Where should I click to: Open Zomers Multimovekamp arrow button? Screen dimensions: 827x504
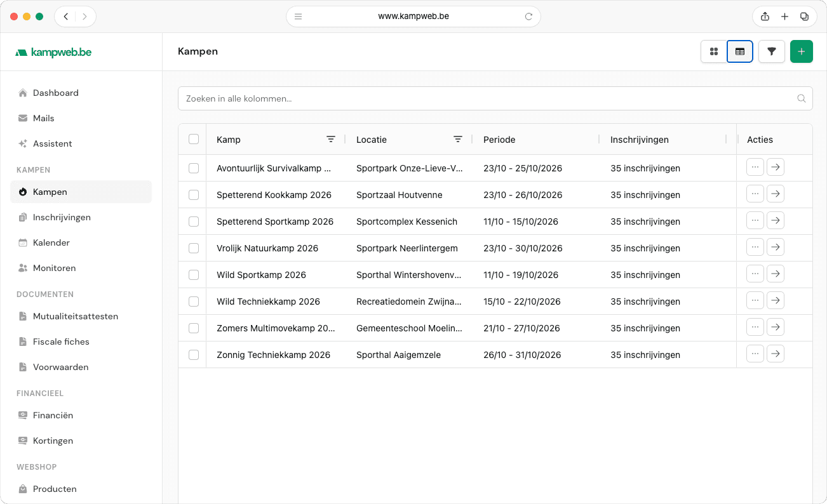pyautogui.click(x=776, y=328)
